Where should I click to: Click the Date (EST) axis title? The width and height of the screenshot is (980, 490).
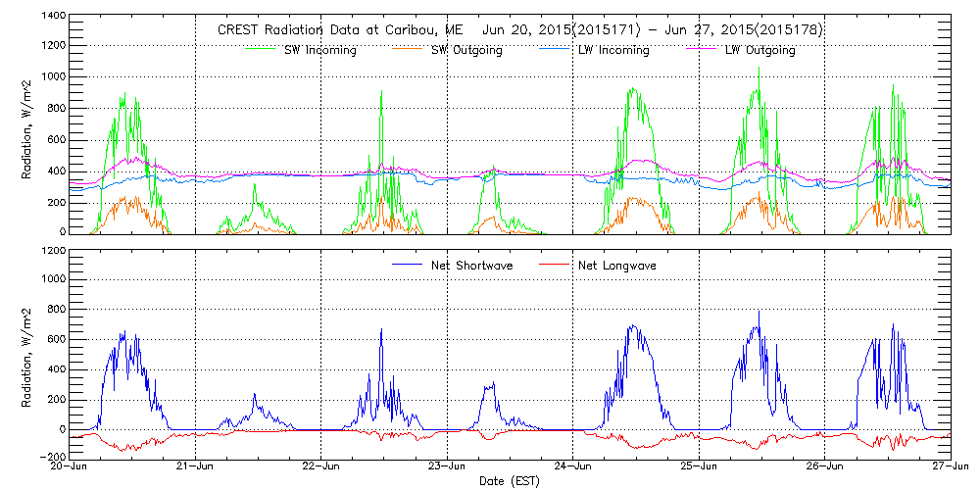coord(510,481)
